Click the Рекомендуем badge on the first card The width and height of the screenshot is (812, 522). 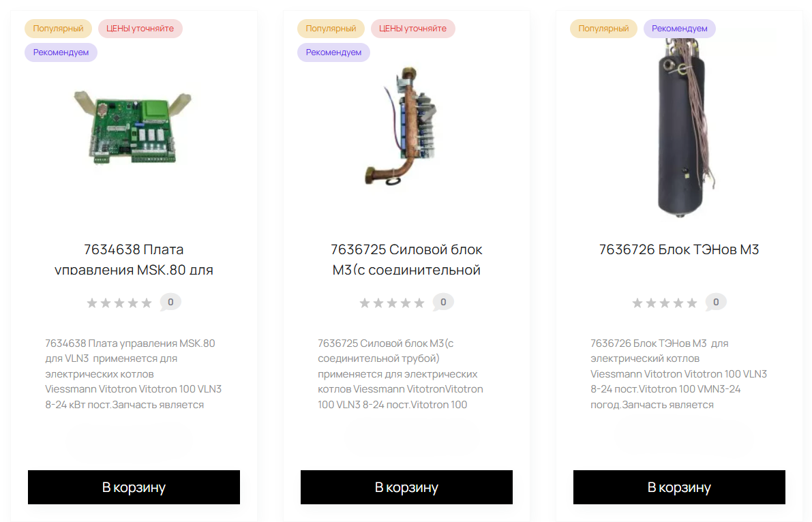coord(61,52)
